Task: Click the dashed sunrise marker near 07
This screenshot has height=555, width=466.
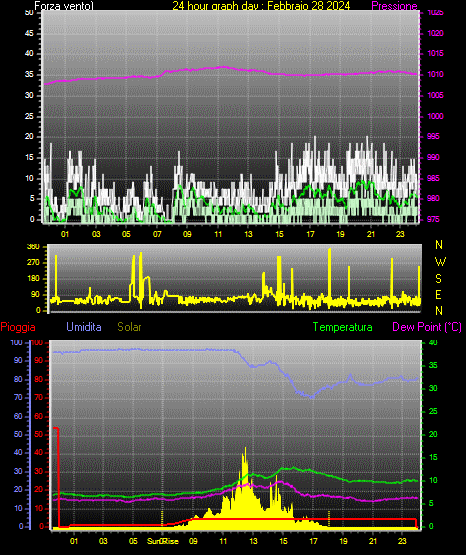Action: [x=162, y=518]
